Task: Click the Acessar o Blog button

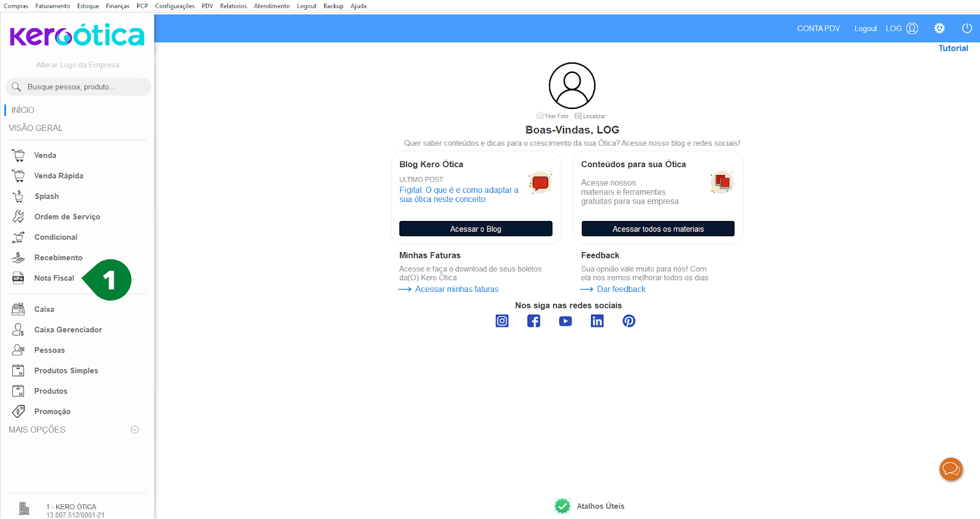Action: click(476, 229)
